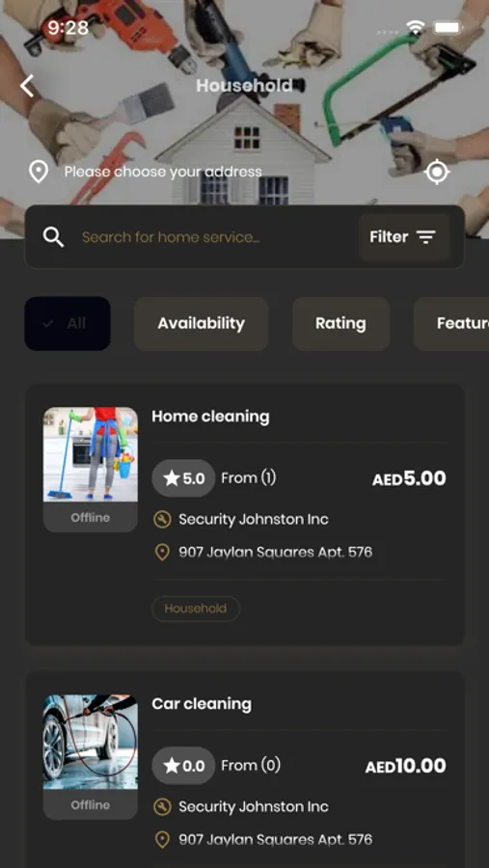Tap the Car cleaning thumbnail image
Viewport: 489px width, 868px height.
[91, 742]
